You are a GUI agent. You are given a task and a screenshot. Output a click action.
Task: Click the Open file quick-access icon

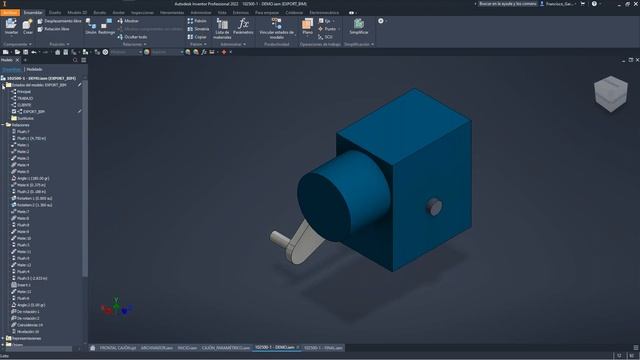pyautogui.click(x=17, y=52)
